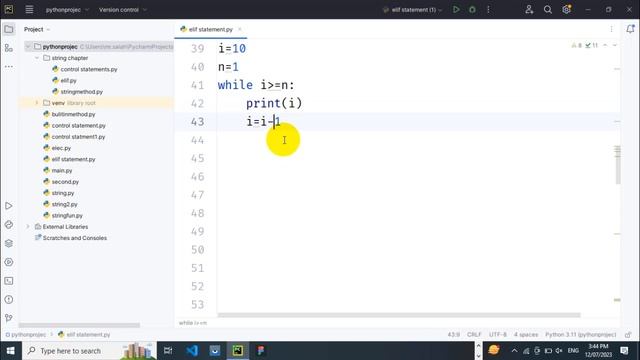Image resolution: width=640 pixels, height=360 pixels.
Task: Open Search Everywhere magnifier
Action: (548, 9)
